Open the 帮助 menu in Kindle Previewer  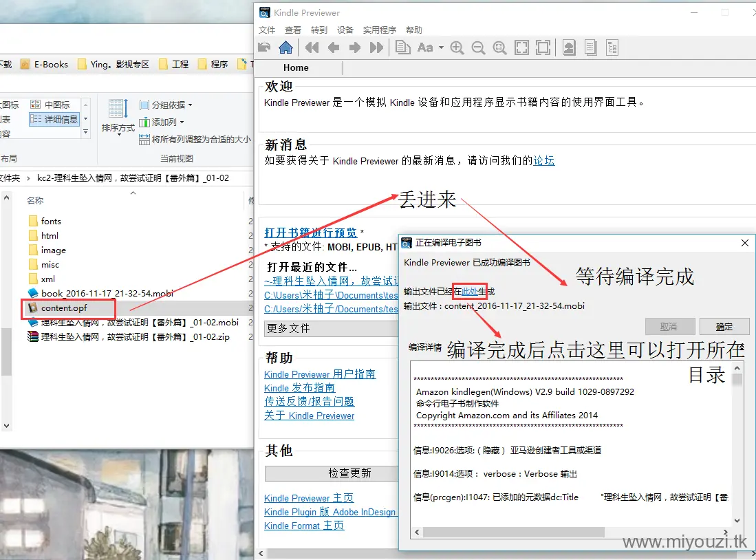click(413, 30)
